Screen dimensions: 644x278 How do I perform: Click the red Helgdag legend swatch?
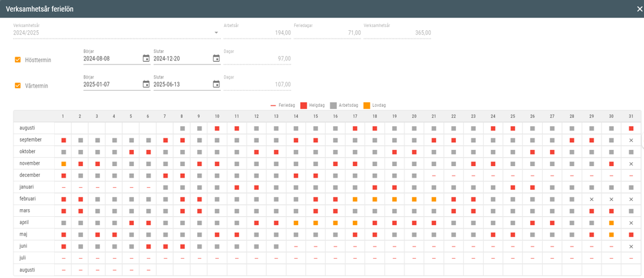(x=303, y=105)
